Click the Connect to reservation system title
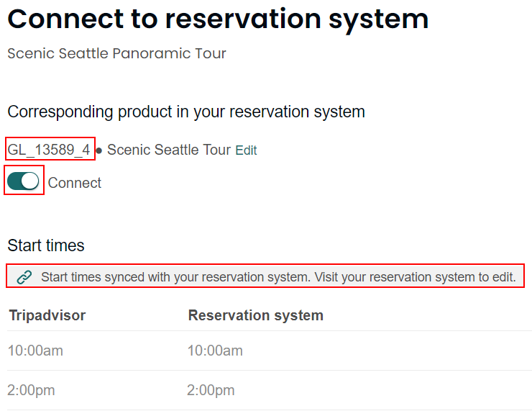532x411 pixels. click(218, 19)
